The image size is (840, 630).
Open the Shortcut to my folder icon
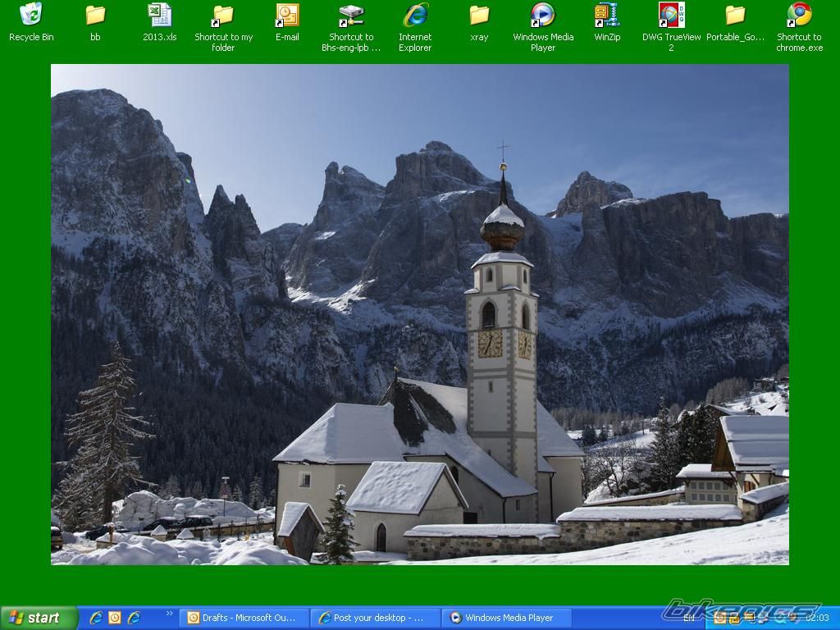tap(223, 15)
